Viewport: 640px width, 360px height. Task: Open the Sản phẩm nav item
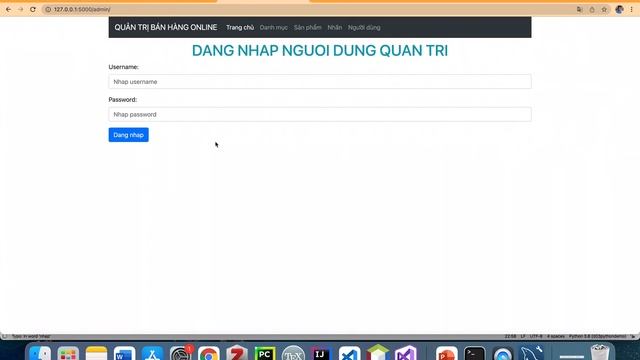tap(307, 27)
